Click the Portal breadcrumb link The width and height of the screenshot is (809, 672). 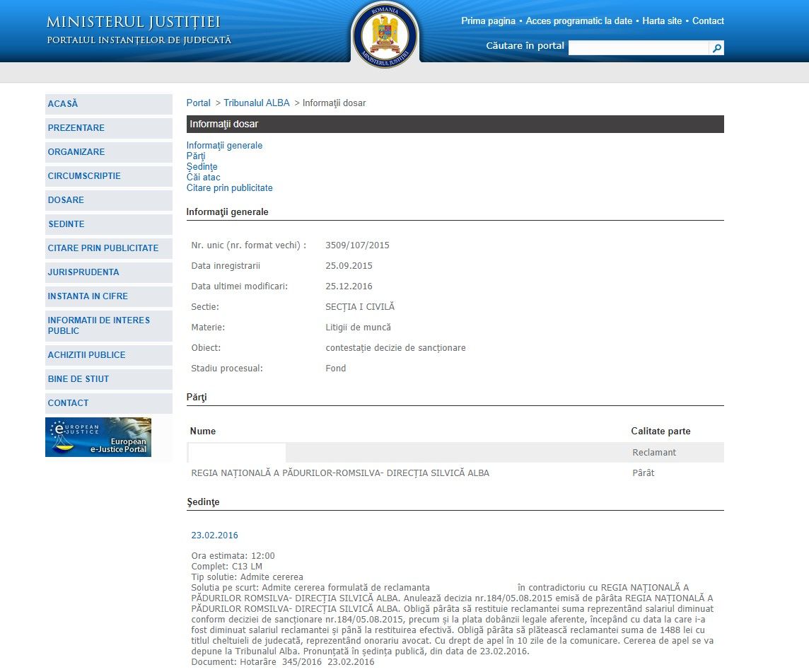click(x=198, y=103)
